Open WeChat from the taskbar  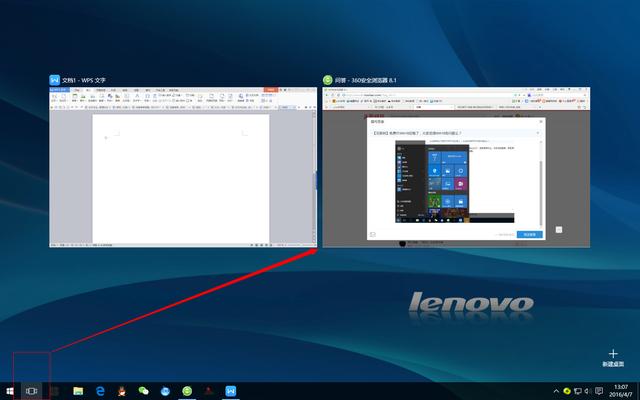pyautogui.click(x=143, y=391)
